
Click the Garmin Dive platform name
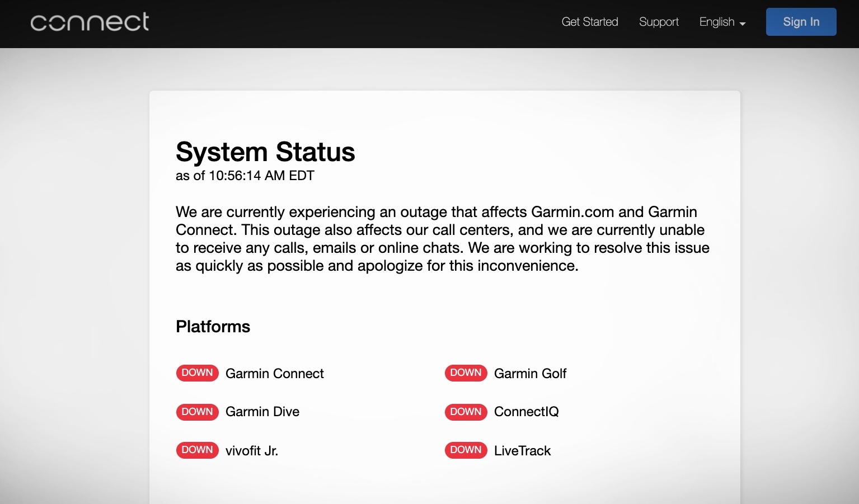262,412
